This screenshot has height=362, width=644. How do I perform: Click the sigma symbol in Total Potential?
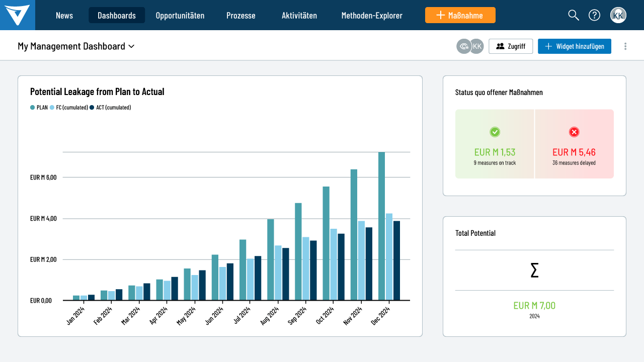[x=534, y=270]
